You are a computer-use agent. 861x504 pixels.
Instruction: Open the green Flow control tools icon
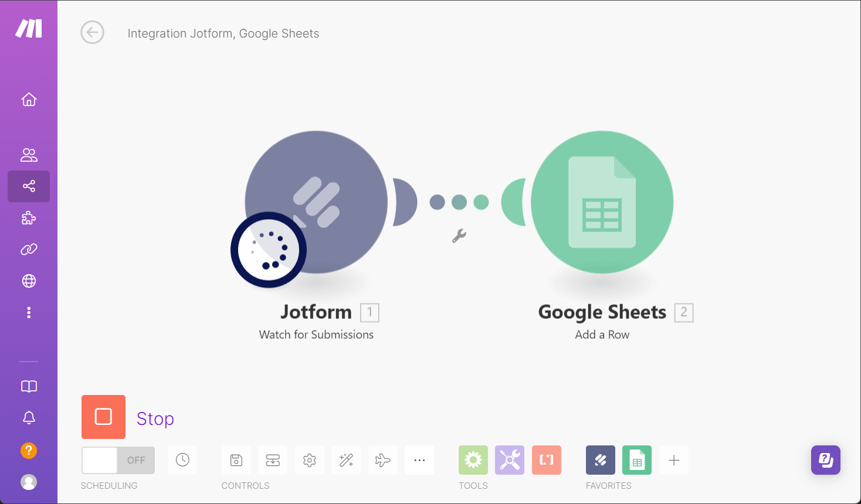pos(473,460)
